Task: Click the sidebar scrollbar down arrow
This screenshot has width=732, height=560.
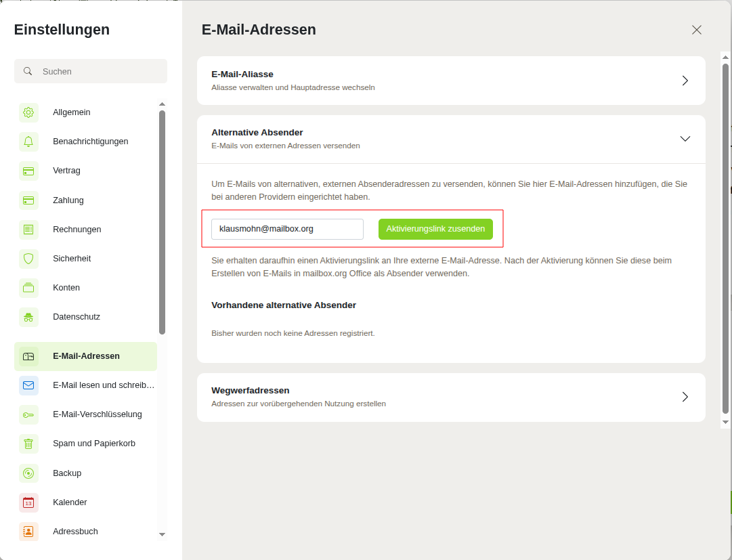Action: (162, 534)
